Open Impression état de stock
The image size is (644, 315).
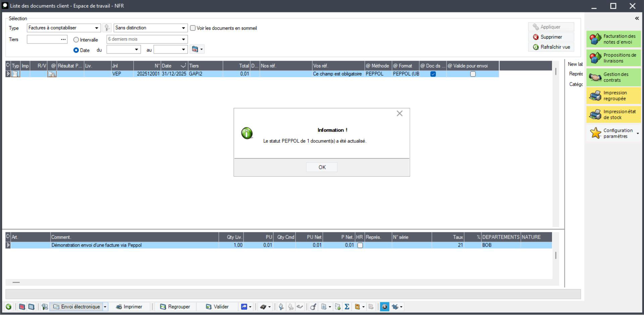(613, 115)
